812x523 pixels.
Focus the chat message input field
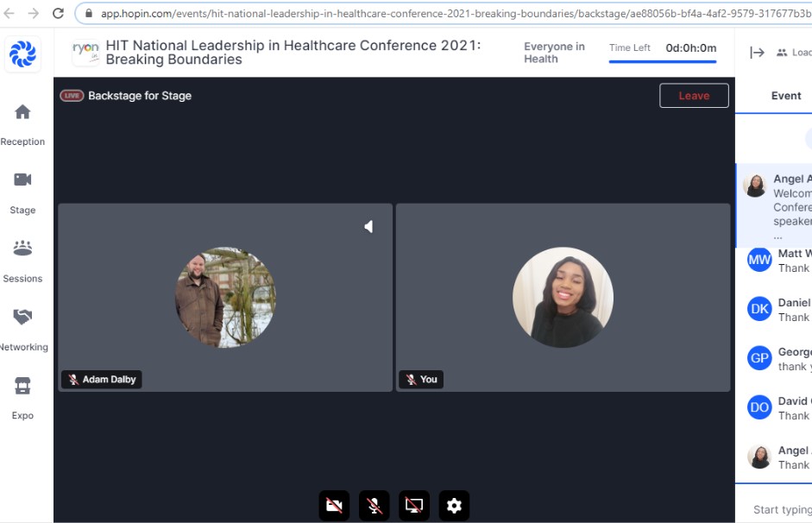tap(782, 509)
